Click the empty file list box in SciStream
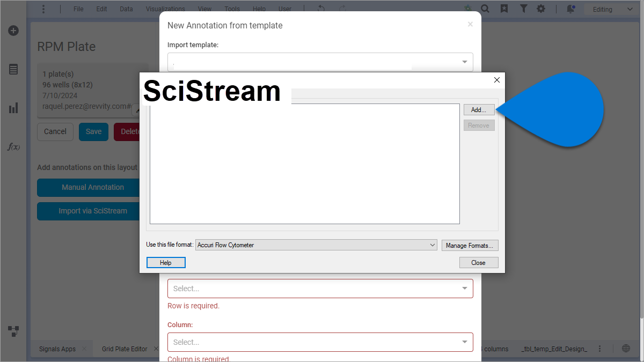The width and height of the screenshot is (644, 362). [305, 164]
